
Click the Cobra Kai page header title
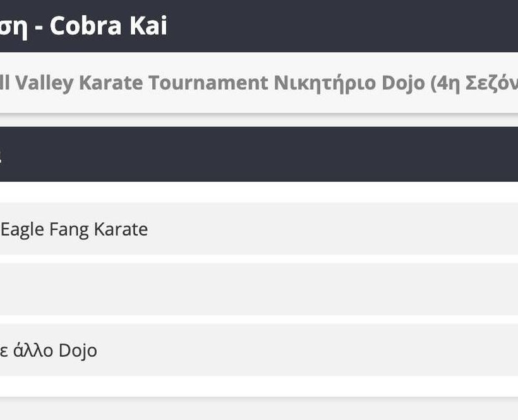pyautogui.click(x=84, y=26)
